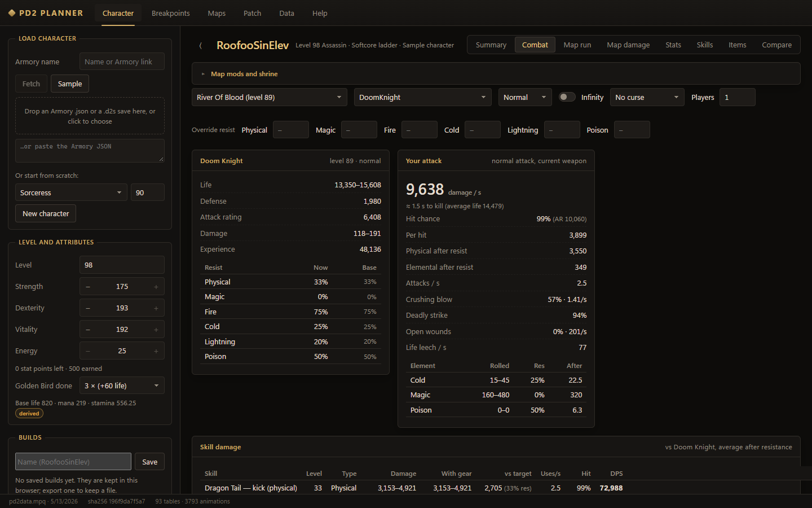Click the Save build button
Screen dimensions: 812x508
point(150,462)
